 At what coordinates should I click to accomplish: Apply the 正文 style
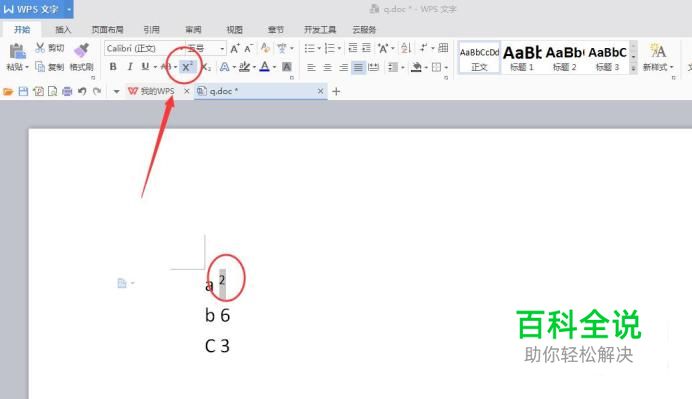479,57
